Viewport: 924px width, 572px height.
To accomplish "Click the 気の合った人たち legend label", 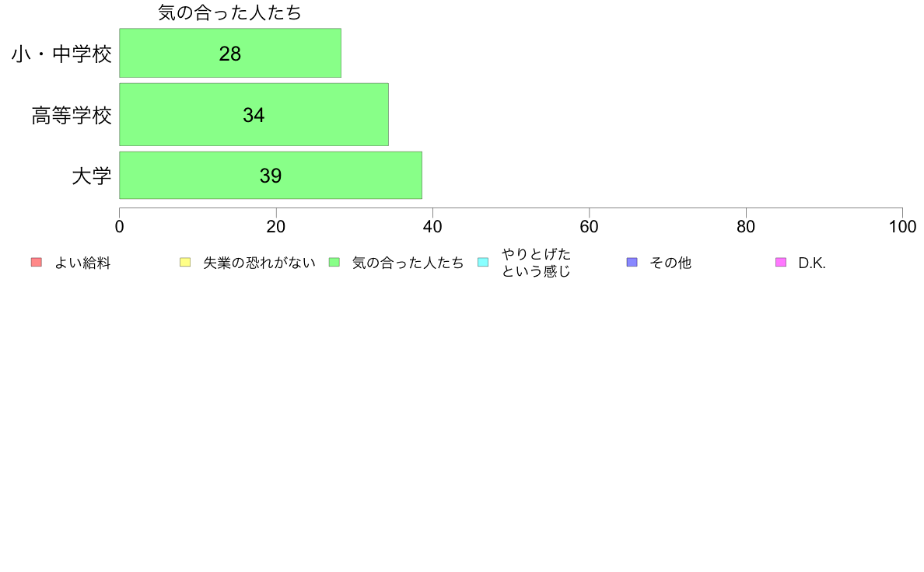I will click(x=408, y=263).
